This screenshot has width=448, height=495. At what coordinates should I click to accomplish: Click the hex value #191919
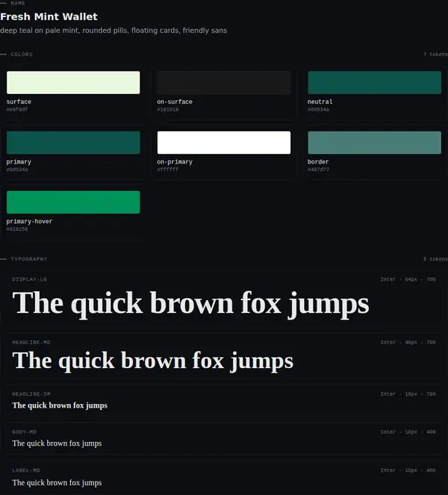point(168,110)
